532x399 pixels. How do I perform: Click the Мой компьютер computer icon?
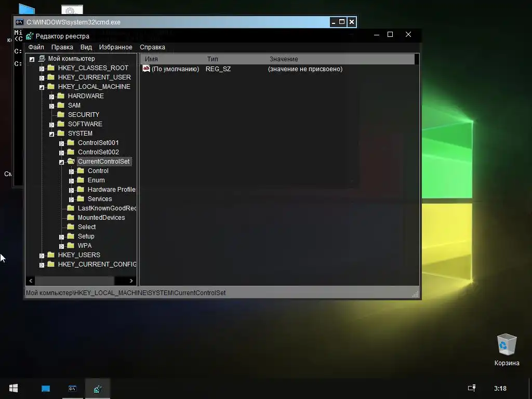[x=42, y=58]
